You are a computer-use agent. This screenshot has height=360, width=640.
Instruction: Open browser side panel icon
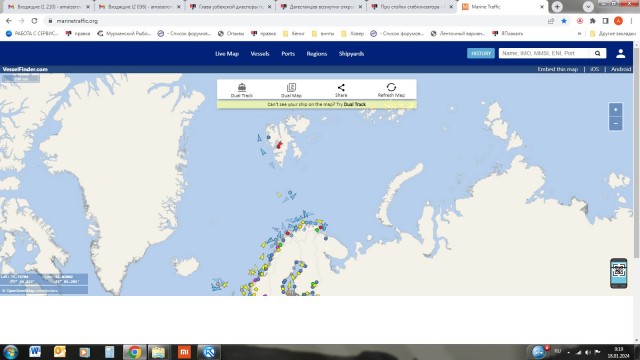click(x=606, y=21)
